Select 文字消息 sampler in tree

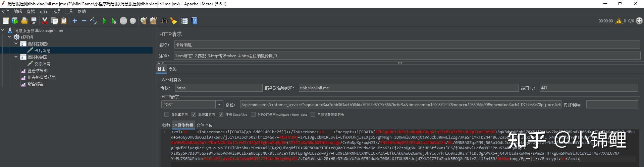[x=42, y=64]
